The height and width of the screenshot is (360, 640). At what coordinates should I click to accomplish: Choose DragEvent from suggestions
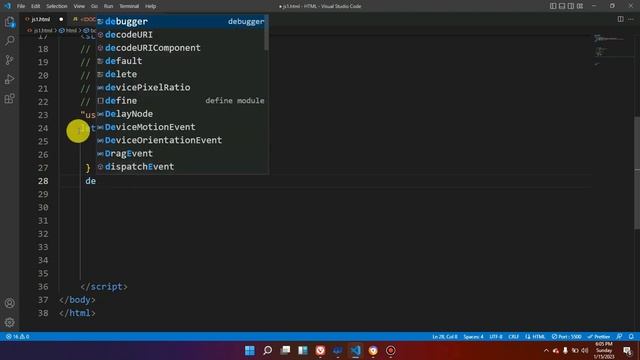tap(181, 153)
